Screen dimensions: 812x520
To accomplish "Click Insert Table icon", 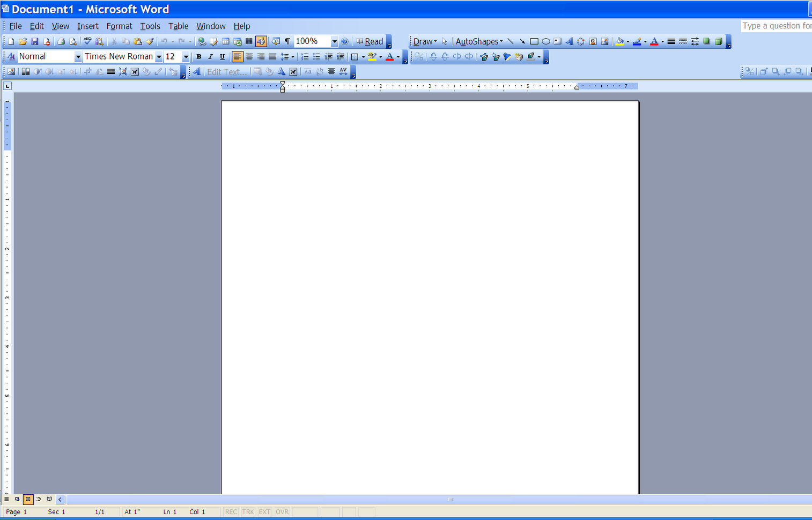I will [x=225, y=41].
